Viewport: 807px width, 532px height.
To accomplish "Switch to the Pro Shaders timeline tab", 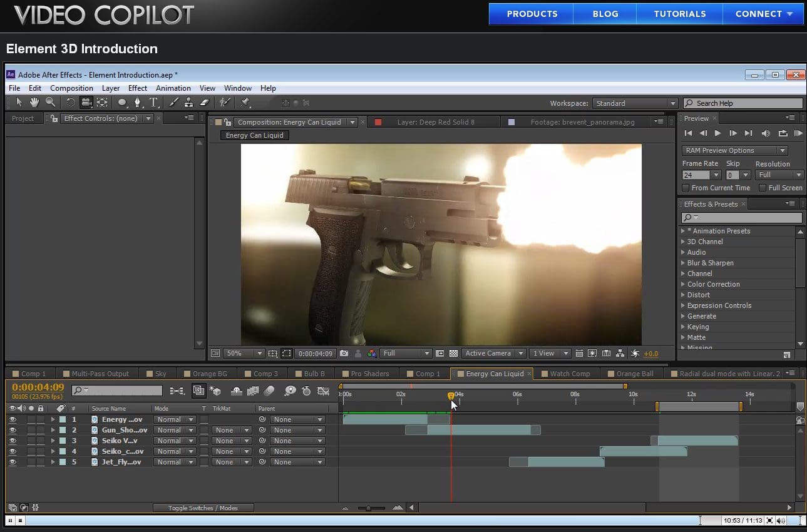I will [x=370, y=374].
